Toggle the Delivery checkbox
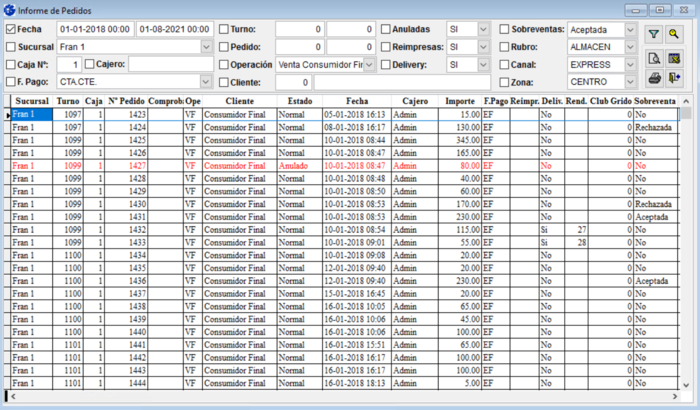Image resolution: width=700 pixels, height=410 pixels. pyautogui.click(x=385, y=65)
